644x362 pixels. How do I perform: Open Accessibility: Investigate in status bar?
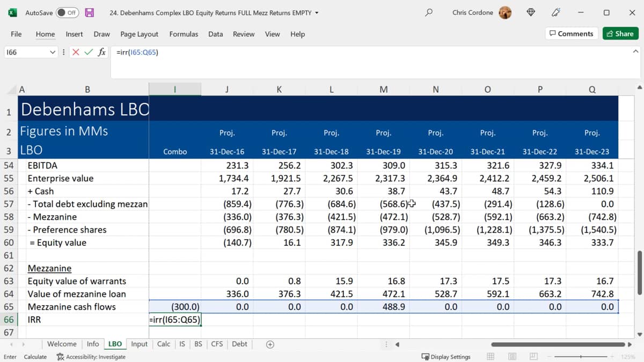click(91, 357)
